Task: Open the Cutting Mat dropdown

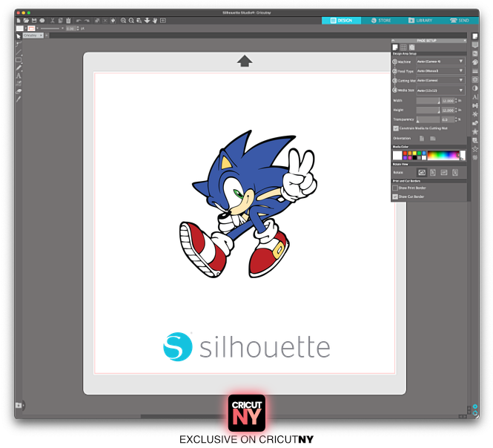Action: coord(440,81)
